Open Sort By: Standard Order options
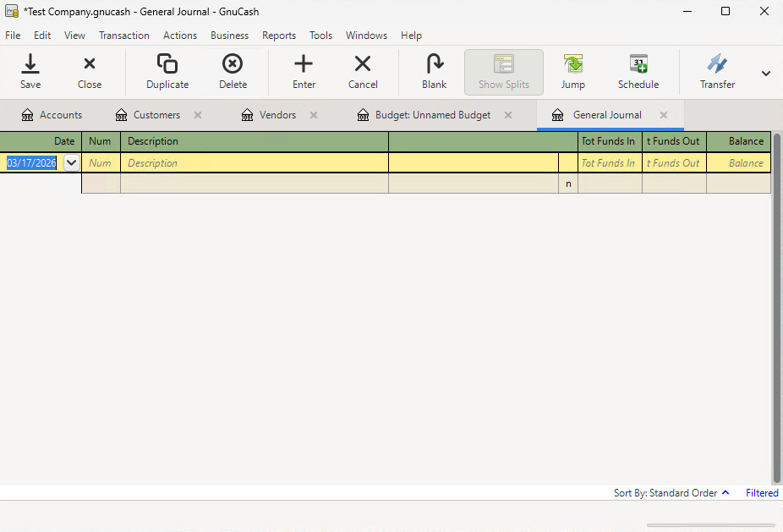Screen dimensions: 783x532 pyautogui.click(x=671, y=493)
